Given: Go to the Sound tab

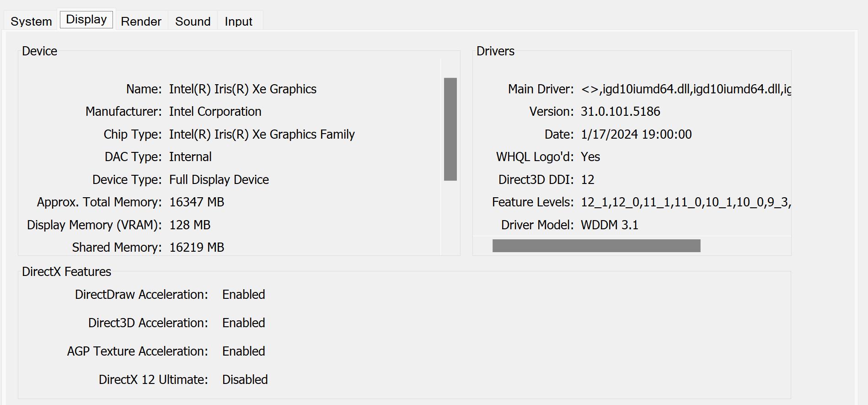Looking at the screenshot, I should (193, 21).
